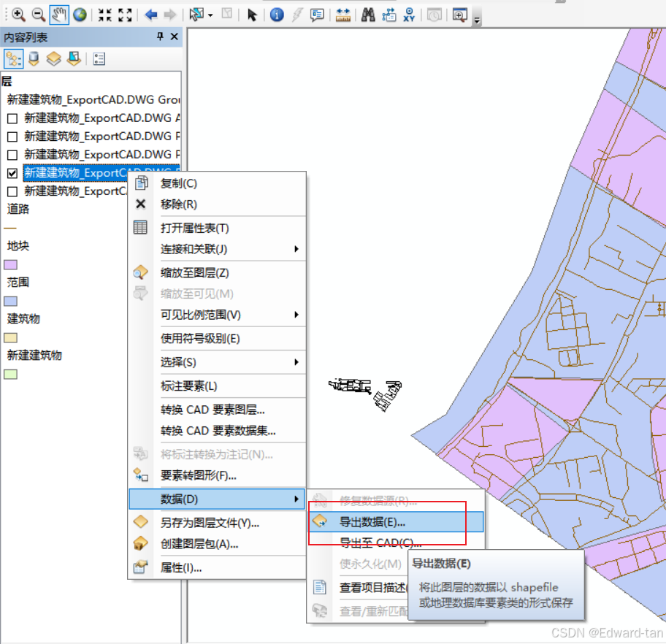Open the Find binoculars tool
Screen dimensions: 666x644
[368, 15]
